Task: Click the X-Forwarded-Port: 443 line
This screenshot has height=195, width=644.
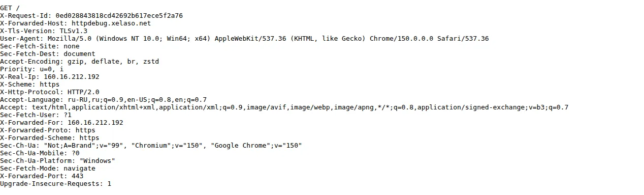Action: (42, 176)
